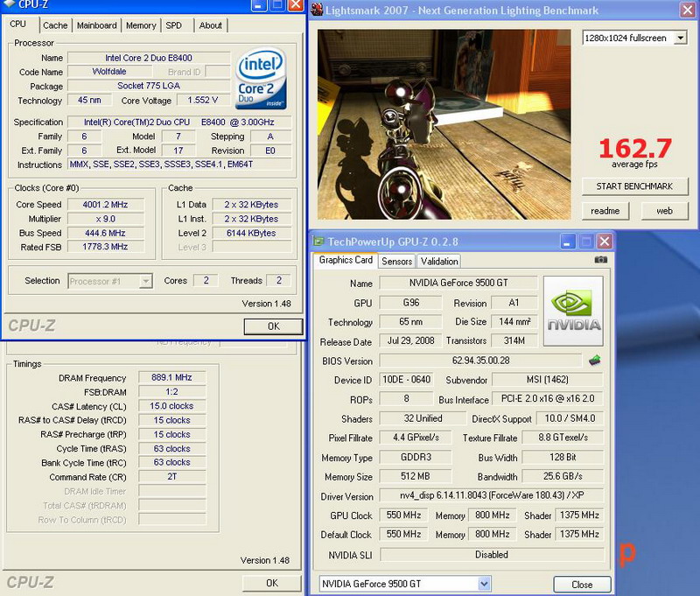Screen dimensions: 700x596
Task: Click the Rated FSB value 1778.3 MHz
Action: [105, 247]
